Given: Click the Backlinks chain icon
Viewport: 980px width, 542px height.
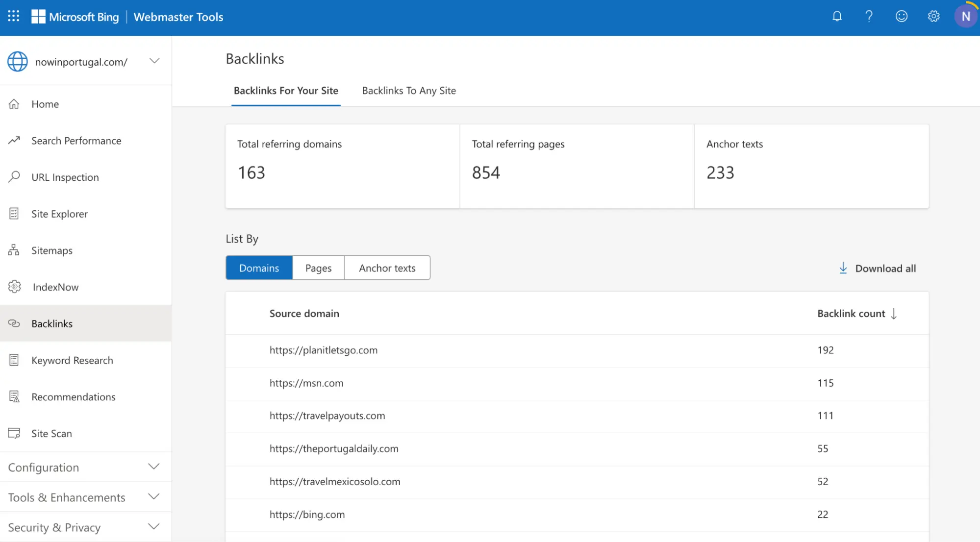Looking at the screenshot, I should [14, 323].
